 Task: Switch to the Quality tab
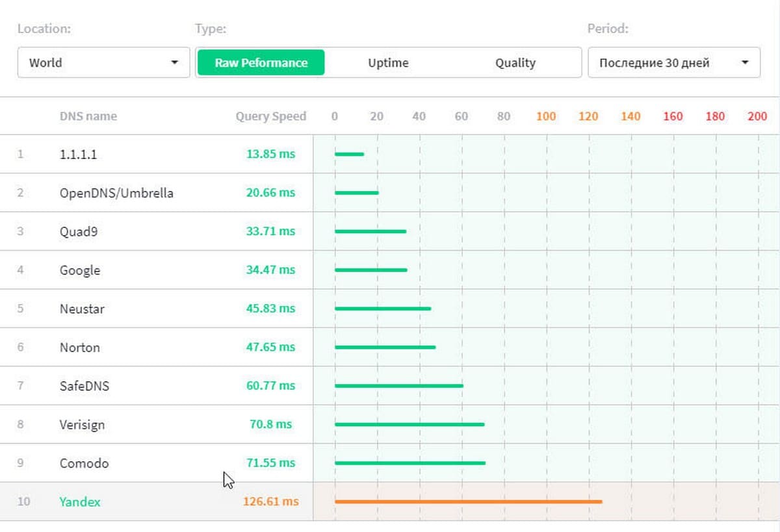[515, 63]
